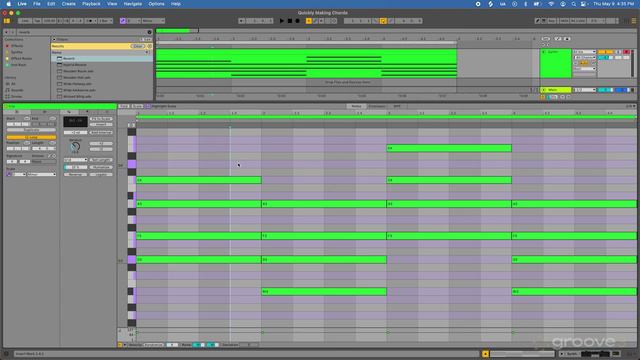
Task: Click the Tap tempo button
Action: 37,21
